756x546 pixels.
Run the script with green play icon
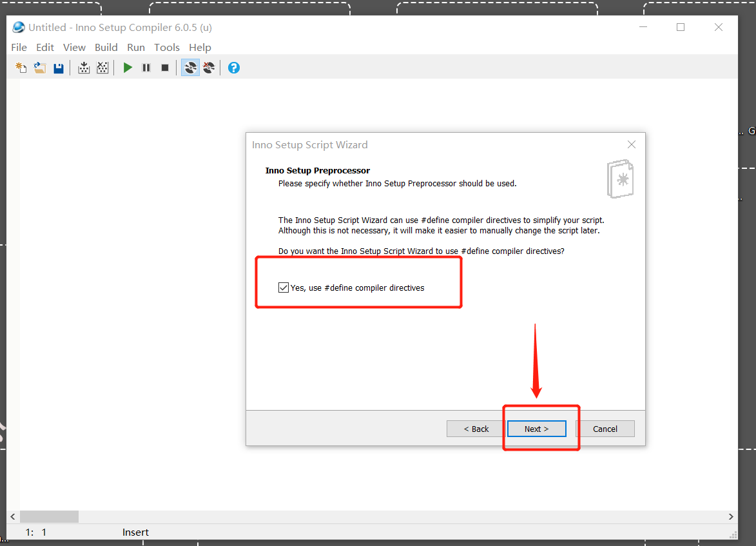(x=128, y=68)
